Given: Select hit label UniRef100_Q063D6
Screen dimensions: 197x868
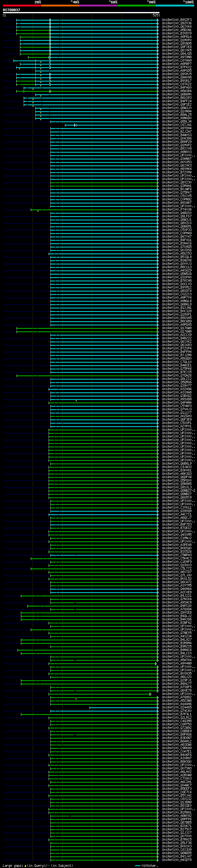Looking at the screenshot, I should point(176,139).
